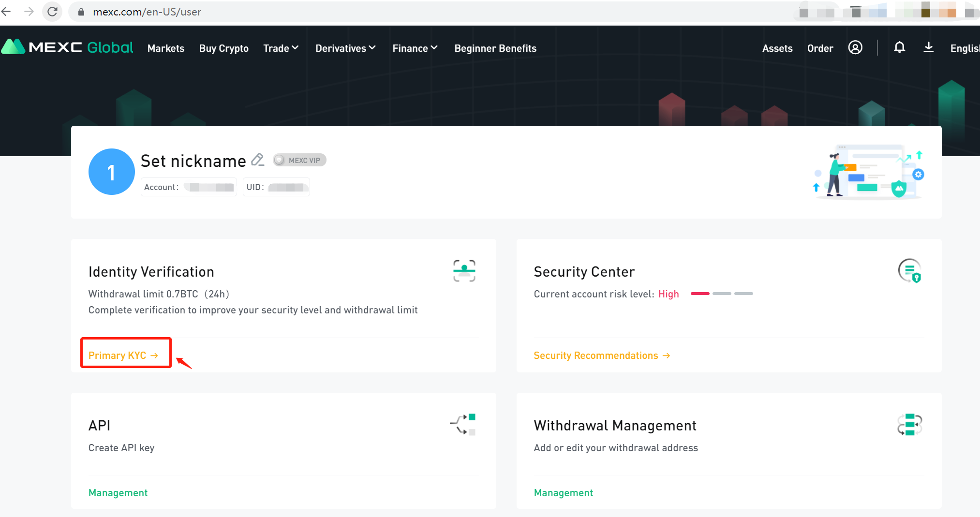Viewport: 980px width, 517px height.
Task: Open the notifications bell
Action: [x=899, y=47]
